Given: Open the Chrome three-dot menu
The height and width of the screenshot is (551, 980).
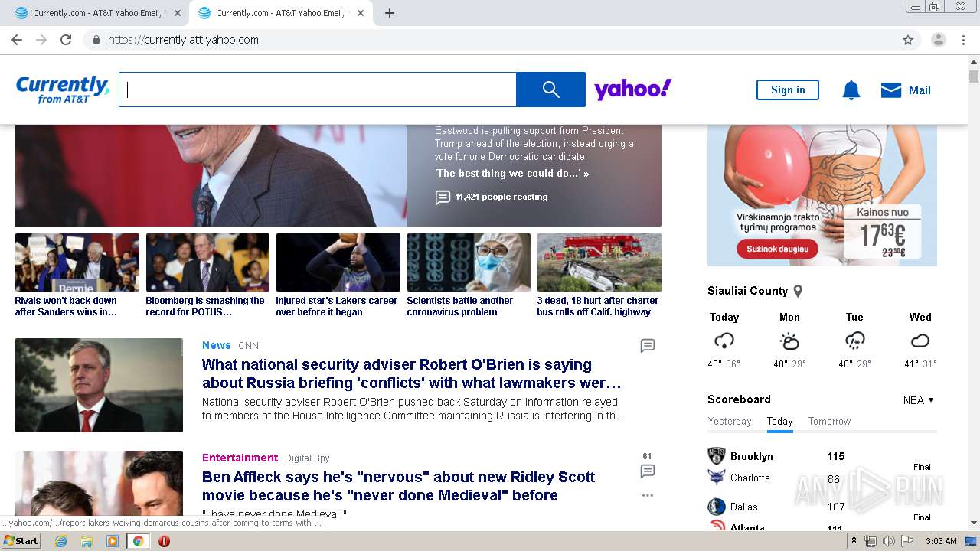Looking at the screenshot, I should coord(962,40).
